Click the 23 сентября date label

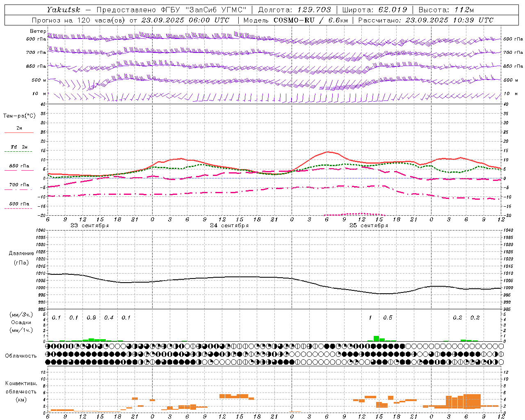[89, 226]
